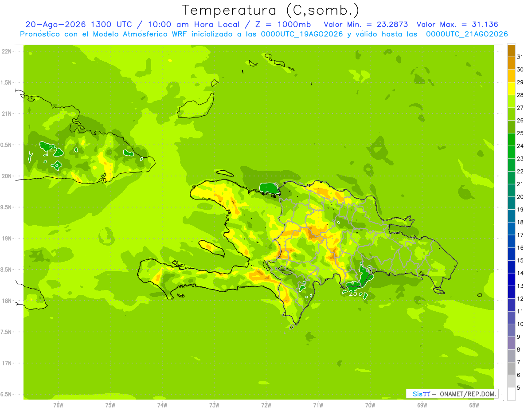The height and width of the screenshot is (411, 532).
Task: Click the '7.5N' latitude axis label
Action: (7, 332)
